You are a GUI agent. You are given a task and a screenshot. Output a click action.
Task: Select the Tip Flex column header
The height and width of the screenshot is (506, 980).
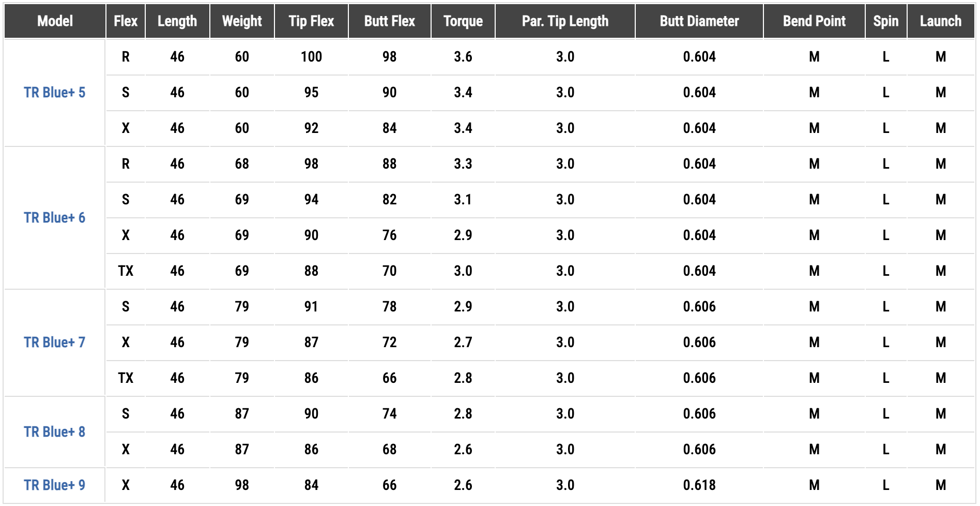coord(311,21)
